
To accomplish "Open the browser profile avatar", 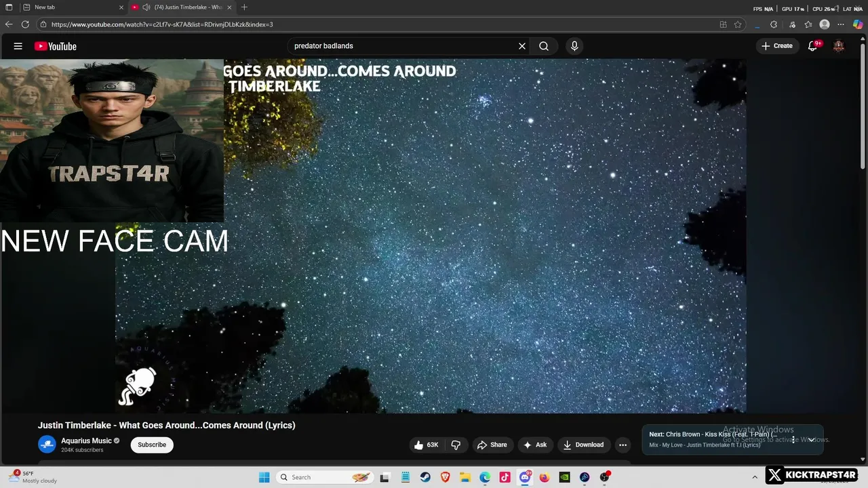I will point(825,24).
